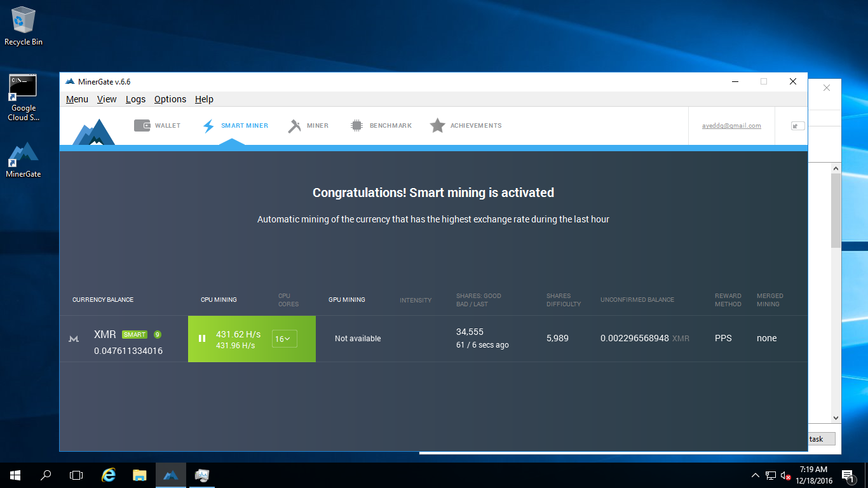Image resolution: width=868 pixels, height=488 pixels.
Task: Click the MinerGate taskbar button
Action: click(170, 475)
